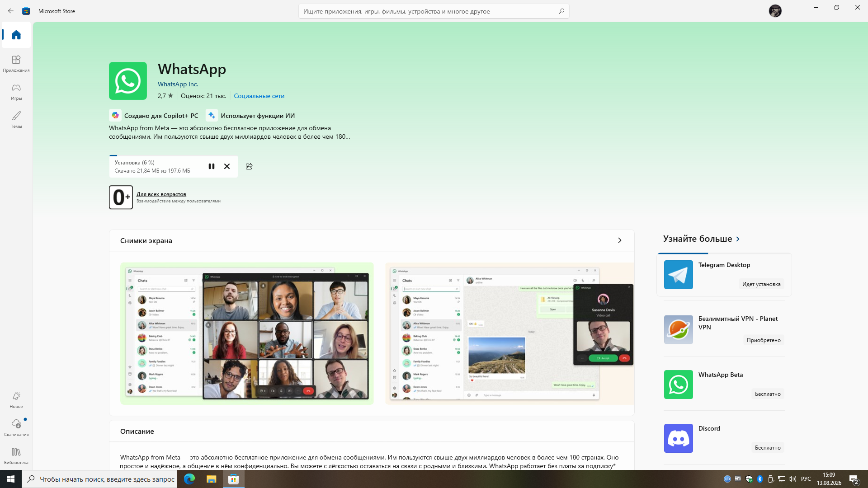Click the Telegram Desktop title
The width and height of the screenshot is (868, 488).
click(724, 265)
